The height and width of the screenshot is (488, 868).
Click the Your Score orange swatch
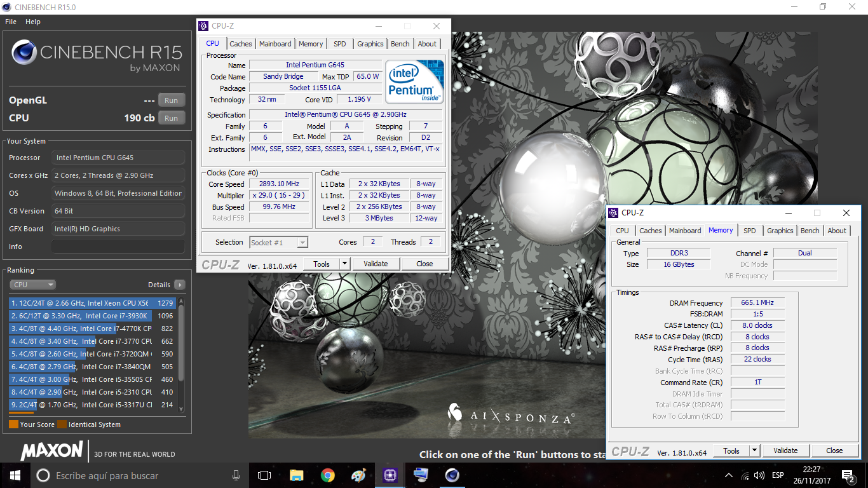coord(13,424)
